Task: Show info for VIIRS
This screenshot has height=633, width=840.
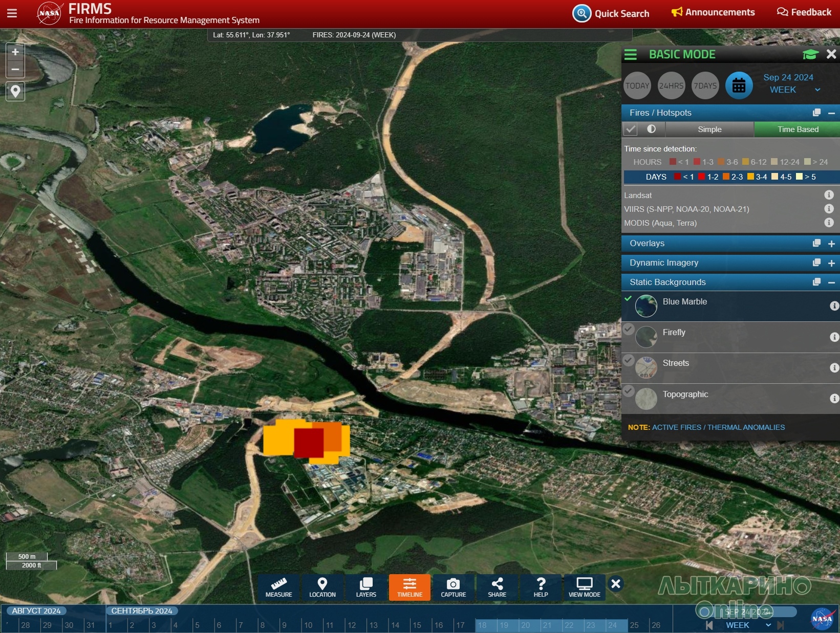Action: click(x=829, y=209)
